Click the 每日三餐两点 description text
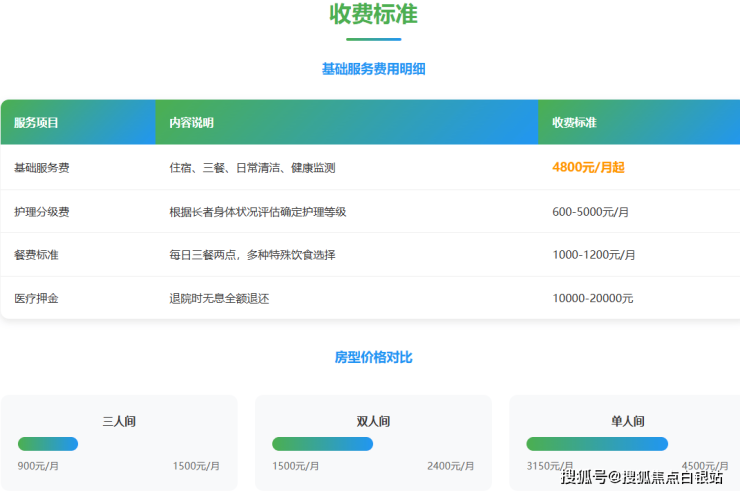The width and height of the screenshot is (740, 493). tap(252, 255)
